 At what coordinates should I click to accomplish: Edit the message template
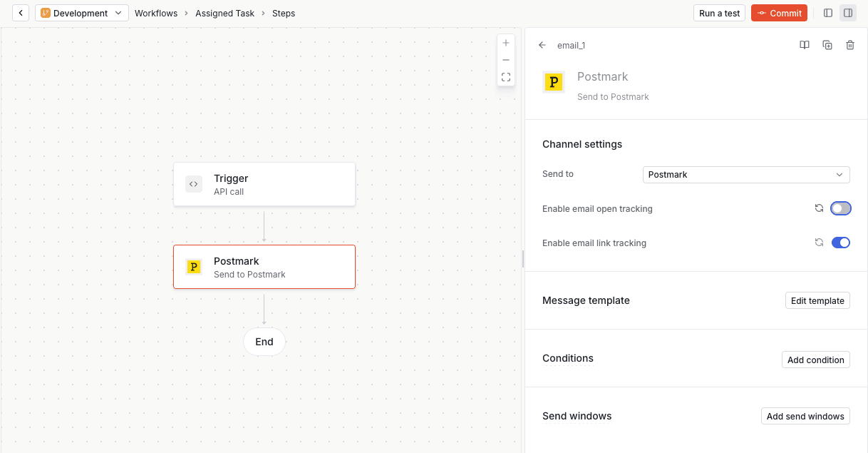(817, 300)
